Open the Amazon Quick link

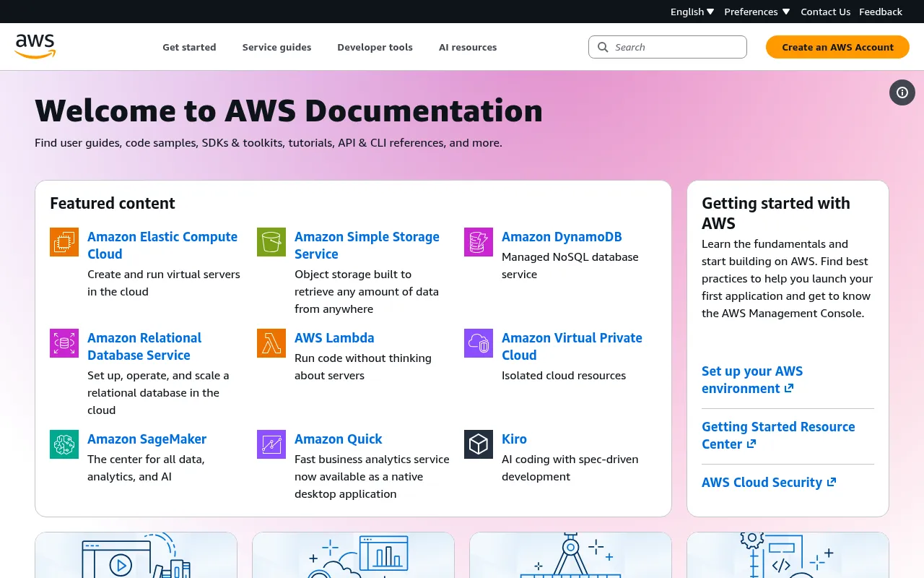(x=338, y=439)
